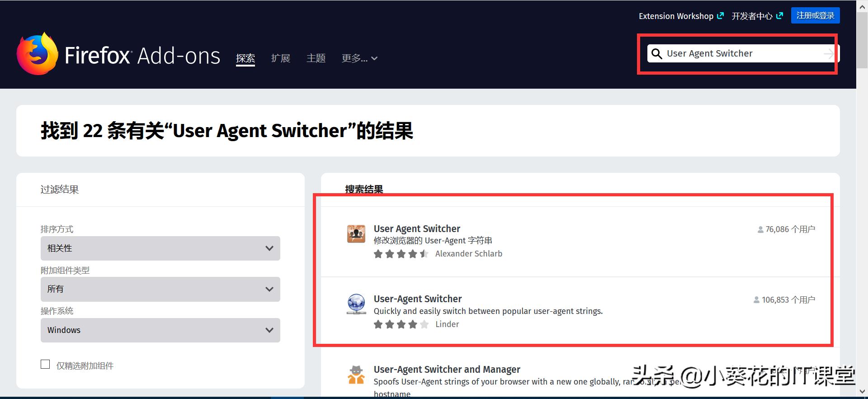Open the 操作系统 dropdown showing Windows
Screen dimensions: 868x399
160,330
